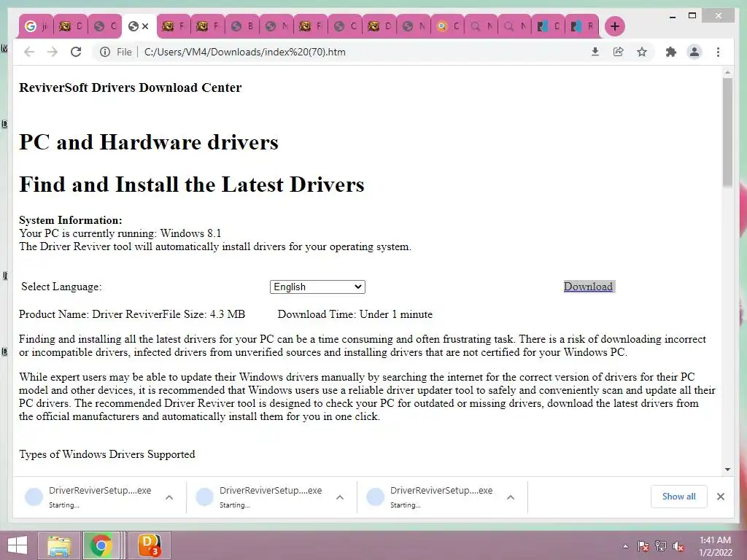The height and width of the screenshot is (560, 747).
Task: Share this page via share icon
Action: coord(619,52)
